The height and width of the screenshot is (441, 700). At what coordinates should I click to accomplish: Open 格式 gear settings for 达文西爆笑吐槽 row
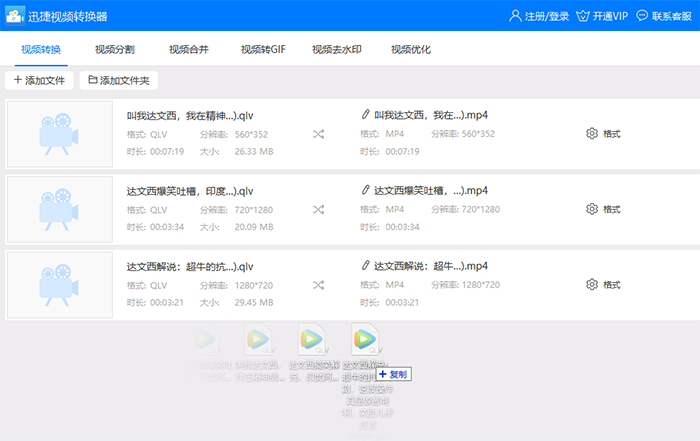(x=603, y=209)
